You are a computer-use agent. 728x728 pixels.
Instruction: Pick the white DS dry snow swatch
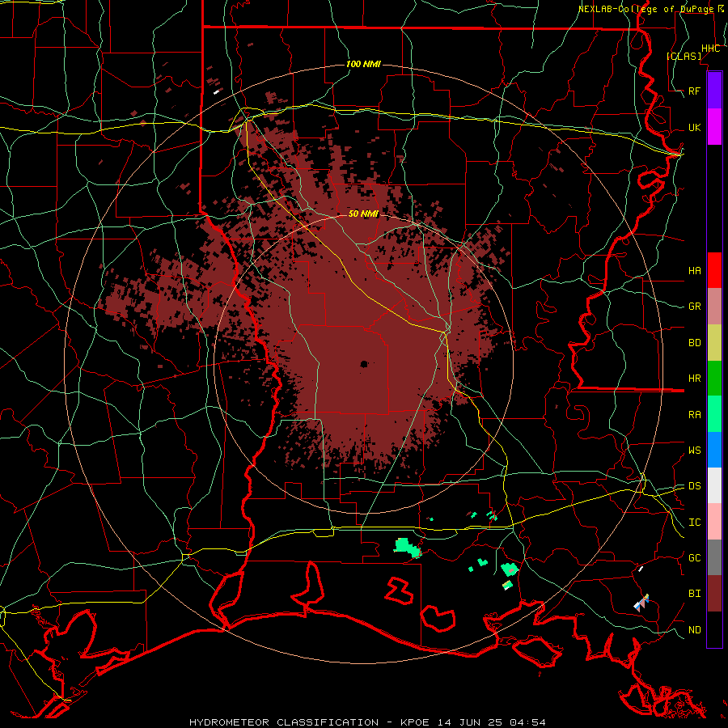(x=714, y=485)
